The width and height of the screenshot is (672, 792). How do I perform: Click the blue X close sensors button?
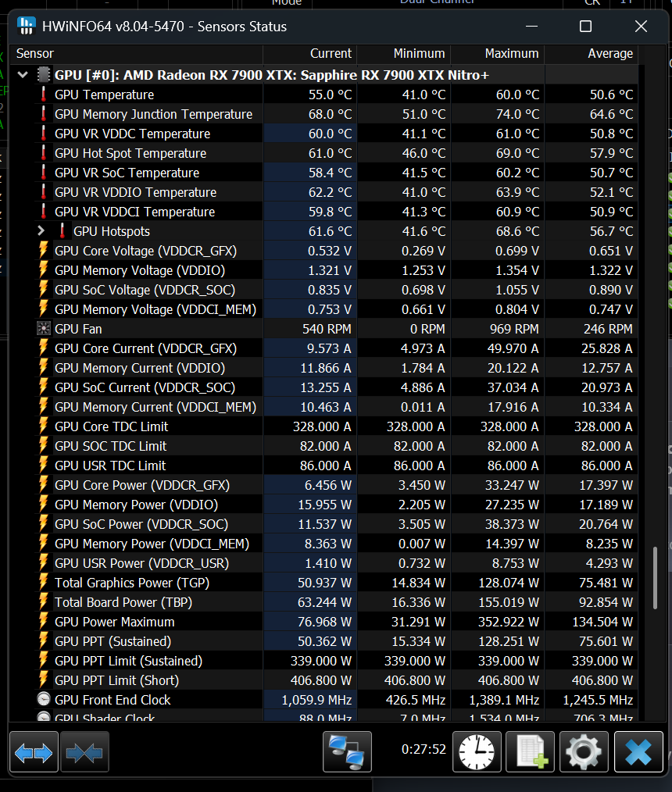(638, 752)
